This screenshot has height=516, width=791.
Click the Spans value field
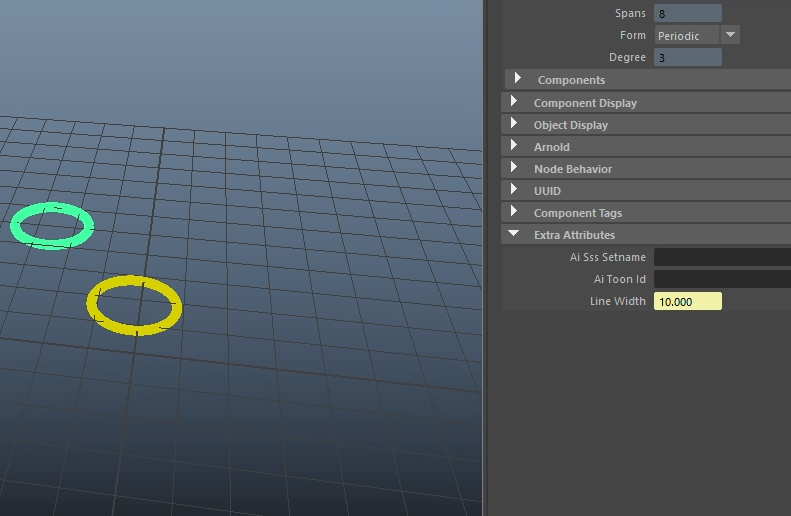pyautogui.click(x=688, y=13)
